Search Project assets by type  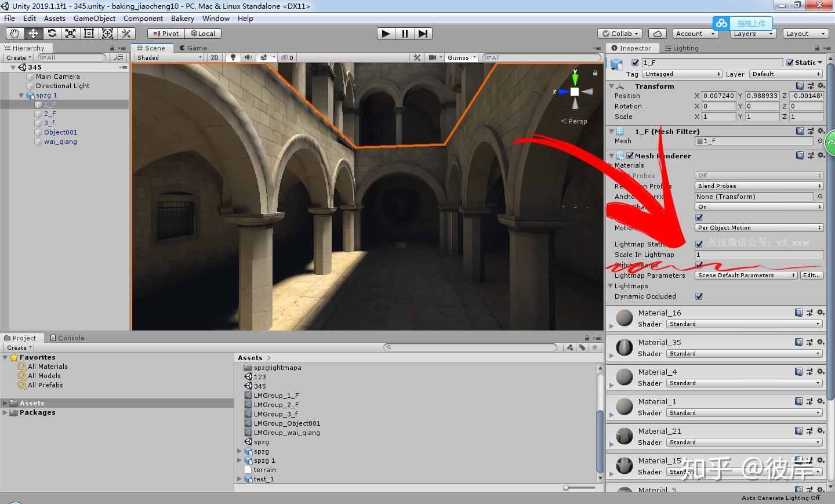pyautogui.click(x=570, y=347)
